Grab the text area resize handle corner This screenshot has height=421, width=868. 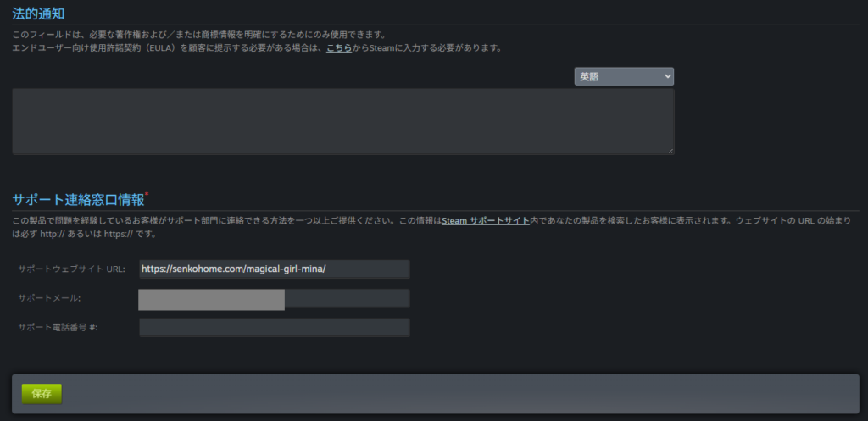pyautogui.click(x=670, y=151)
